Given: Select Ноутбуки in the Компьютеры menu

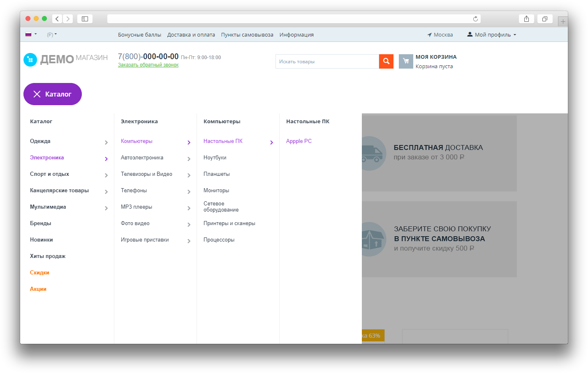Looking at the screenshot, I should pos(215,158).
